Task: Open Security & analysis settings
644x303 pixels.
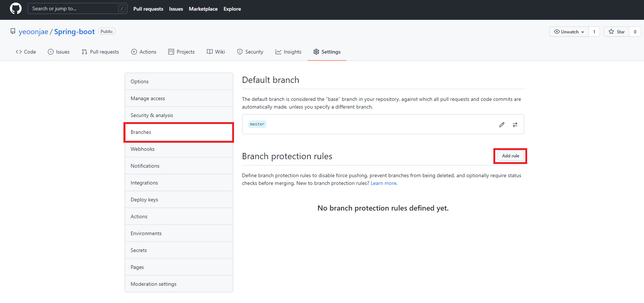Action: tap(179, 115)
